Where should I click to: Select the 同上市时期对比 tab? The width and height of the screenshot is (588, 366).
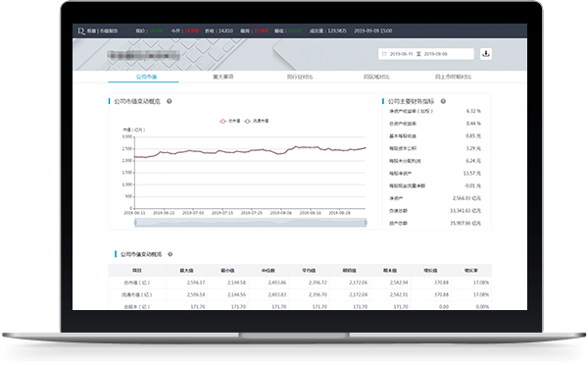coord(453,77)
